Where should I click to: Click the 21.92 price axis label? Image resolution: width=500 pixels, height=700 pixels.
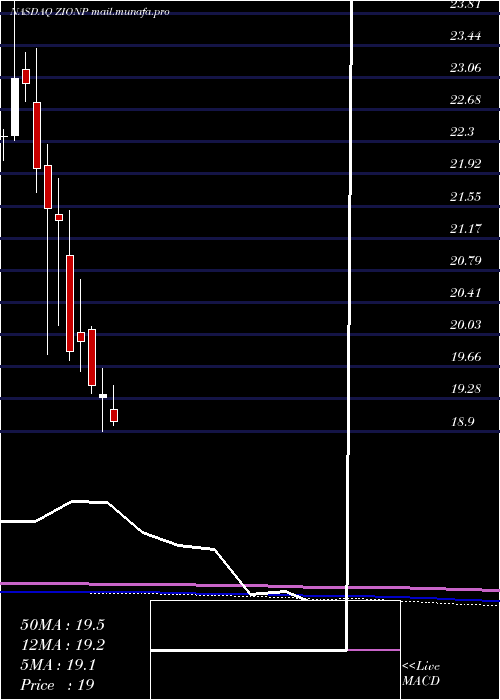(x=466, y=164)
